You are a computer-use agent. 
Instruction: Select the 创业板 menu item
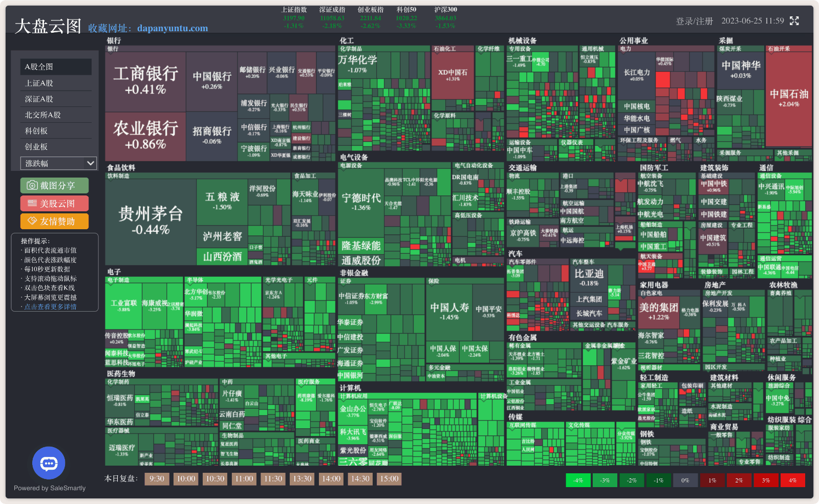coord(56,146)
